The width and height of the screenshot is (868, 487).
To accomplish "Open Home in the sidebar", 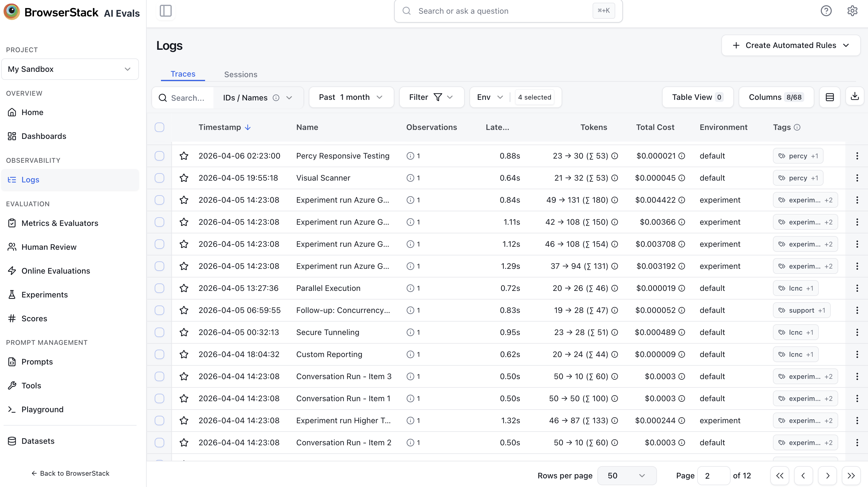I will tap(70, 112).
